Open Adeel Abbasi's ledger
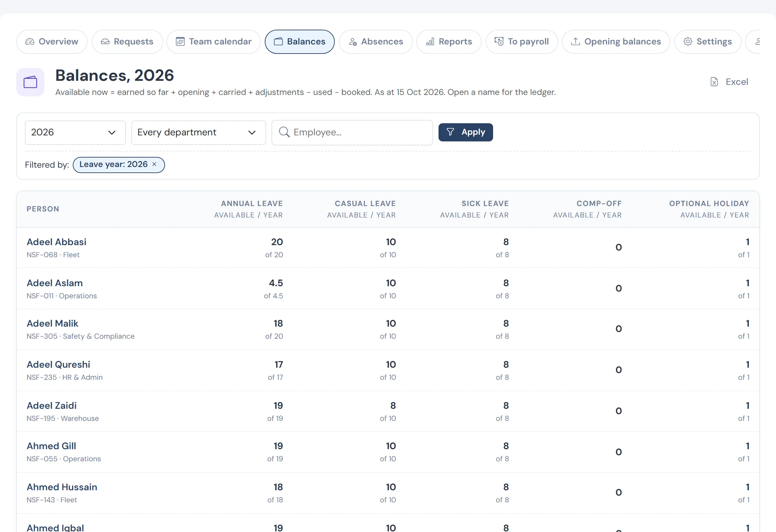776x532 pixels. tap(56, 242)
